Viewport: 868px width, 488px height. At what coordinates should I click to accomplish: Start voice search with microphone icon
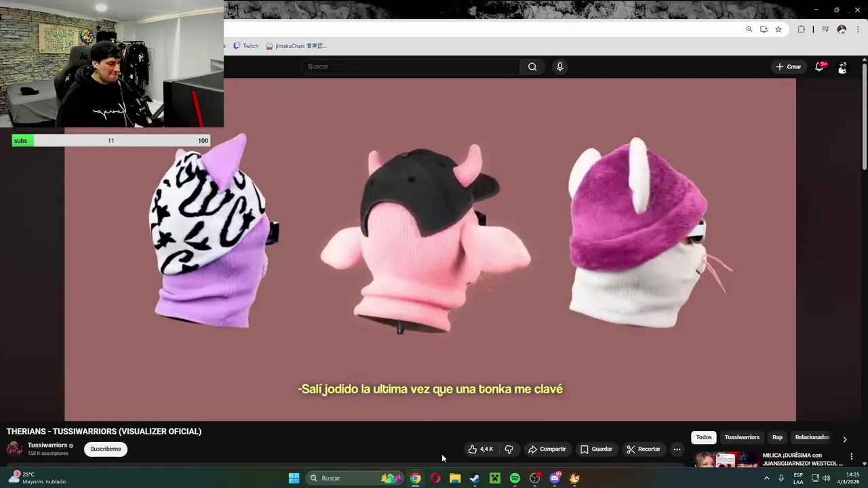(x=559, y=66)
